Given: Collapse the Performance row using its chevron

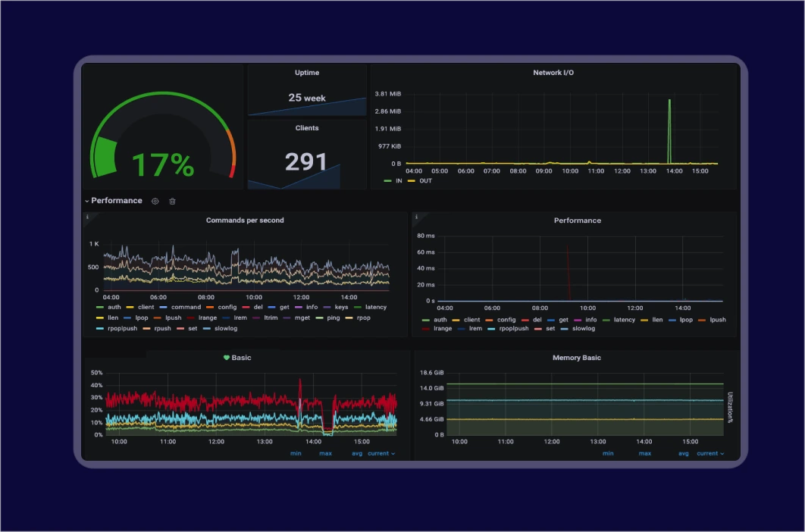Looking at the screenshot, I should coord(86,201).
